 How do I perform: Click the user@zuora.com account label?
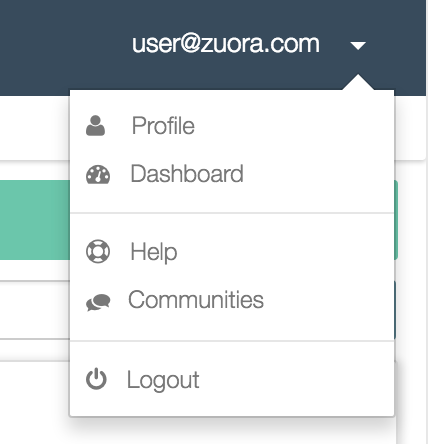click(226, 44)
